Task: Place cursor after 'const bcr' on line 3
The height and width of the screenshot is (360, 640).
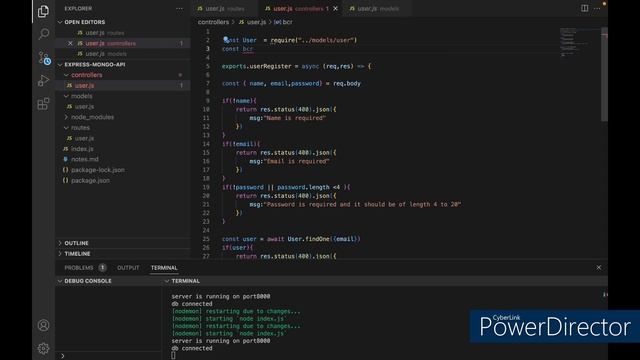Action: pyautogui.click(x=253, y=49)
